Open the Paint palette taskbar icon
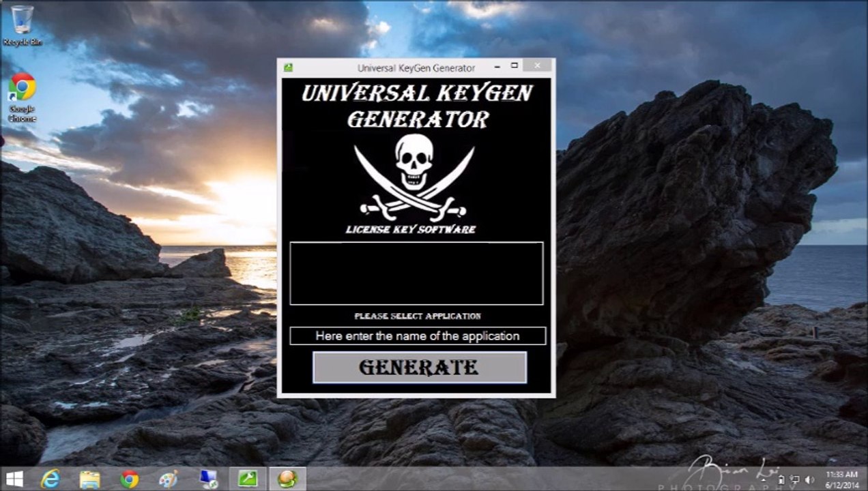Viewport: 868px width, 491px height. tap(169, 479)
